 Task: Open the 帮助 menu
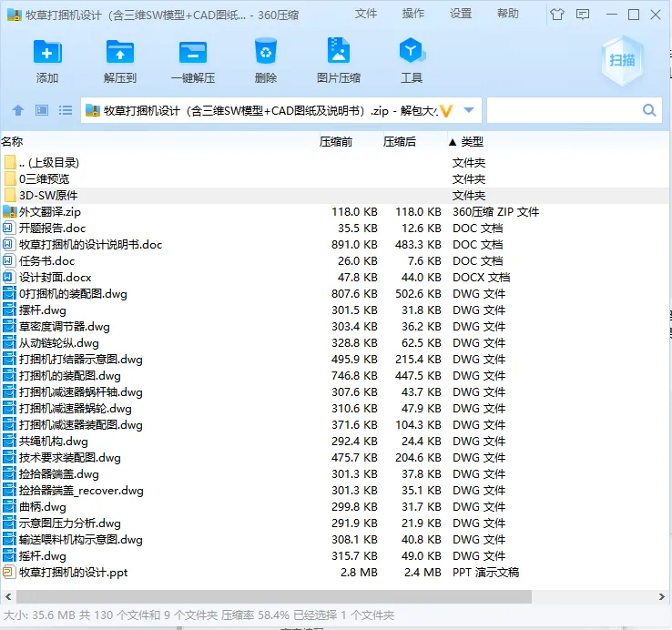[508, 14]
